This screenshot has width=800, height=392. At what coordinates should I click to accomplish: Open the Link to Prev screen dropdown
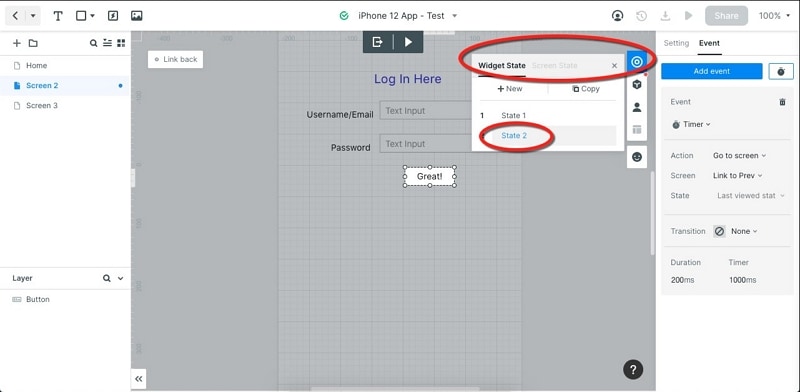738,176
